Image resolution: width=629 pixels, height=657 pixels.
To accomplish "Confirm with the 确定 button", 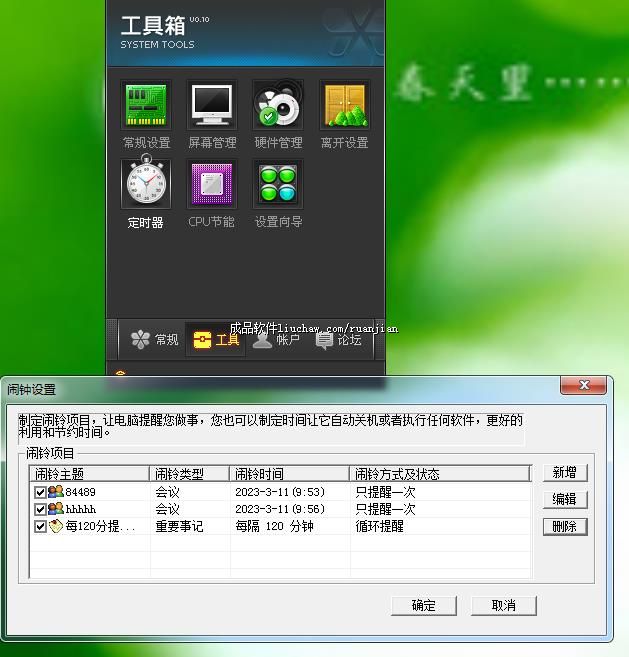I will tap(424, 605).
